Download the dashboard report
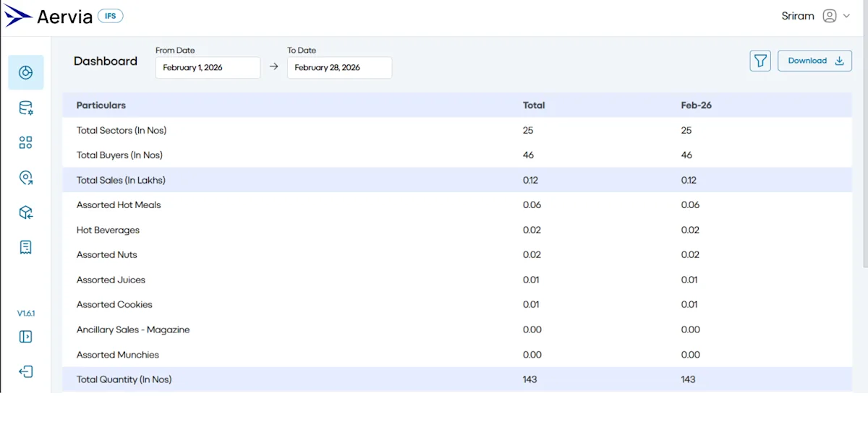This screenshot has width=868, height=435. click(x=814, y=61)
